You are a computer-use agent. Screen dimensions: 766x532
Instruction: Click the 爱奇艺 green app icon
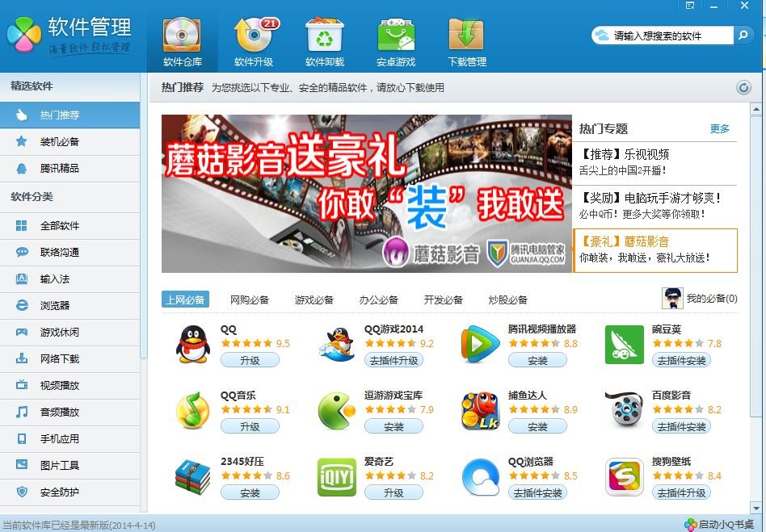tap(336, 477)
